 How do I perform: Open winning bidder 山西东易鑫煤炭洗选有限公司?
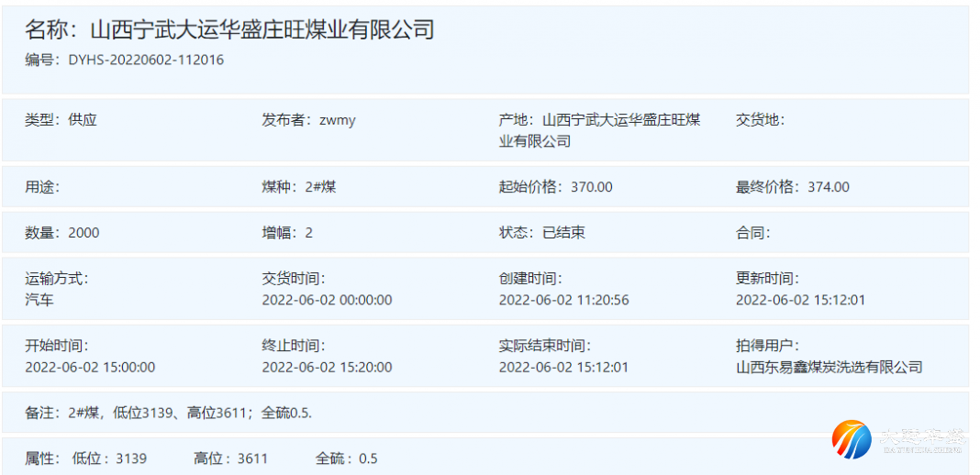829,367
